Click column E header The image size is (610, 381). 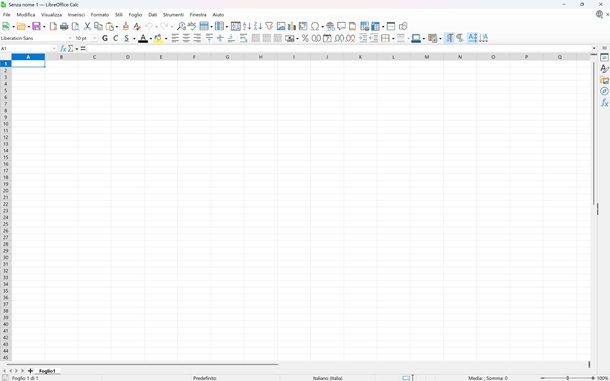161,57
